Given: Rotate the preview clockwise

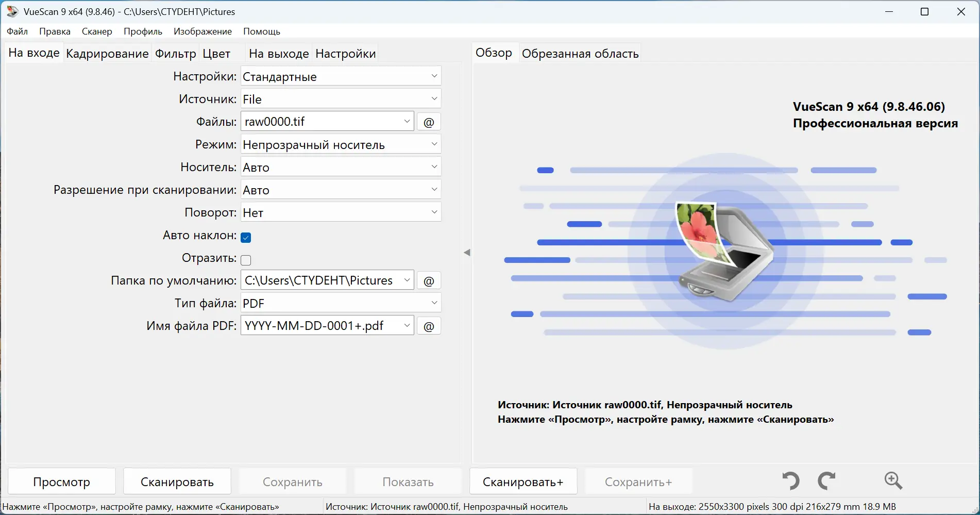Looking at the screenshot, I should [x=826, y=480].
